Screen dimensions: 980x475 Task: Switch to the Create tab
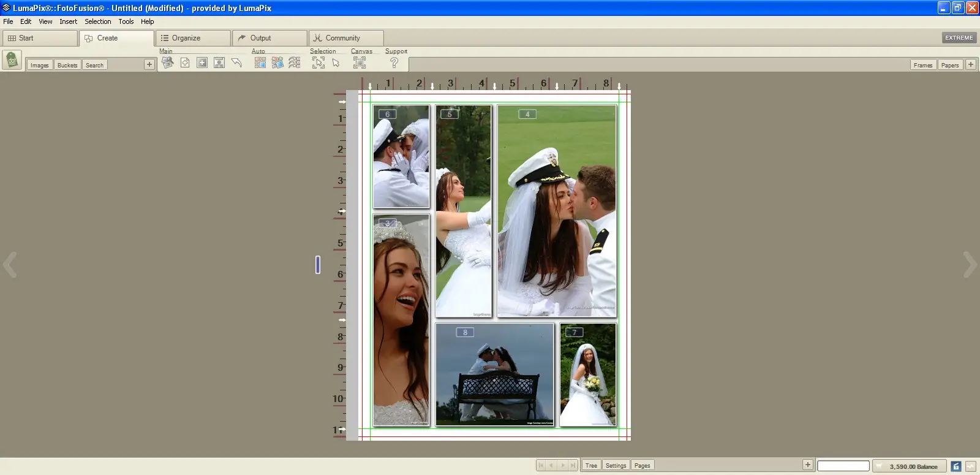(x=117, y=38)
